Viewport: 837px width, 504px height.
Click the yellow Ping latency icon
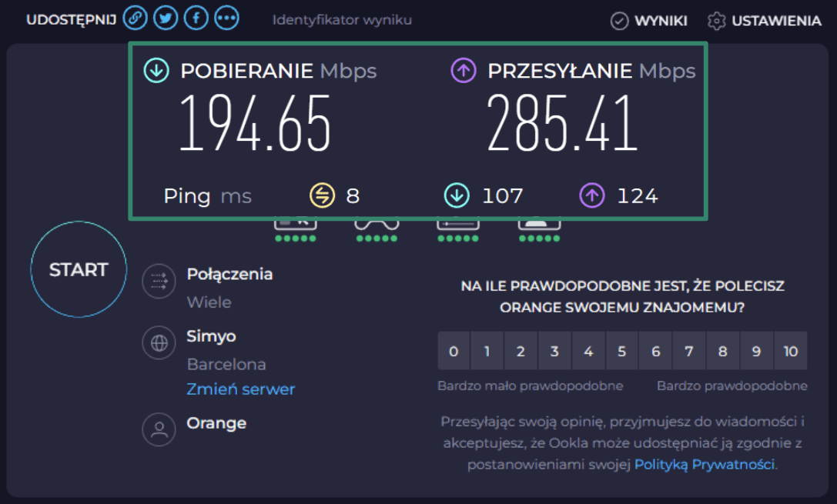[x=321, y=195]
